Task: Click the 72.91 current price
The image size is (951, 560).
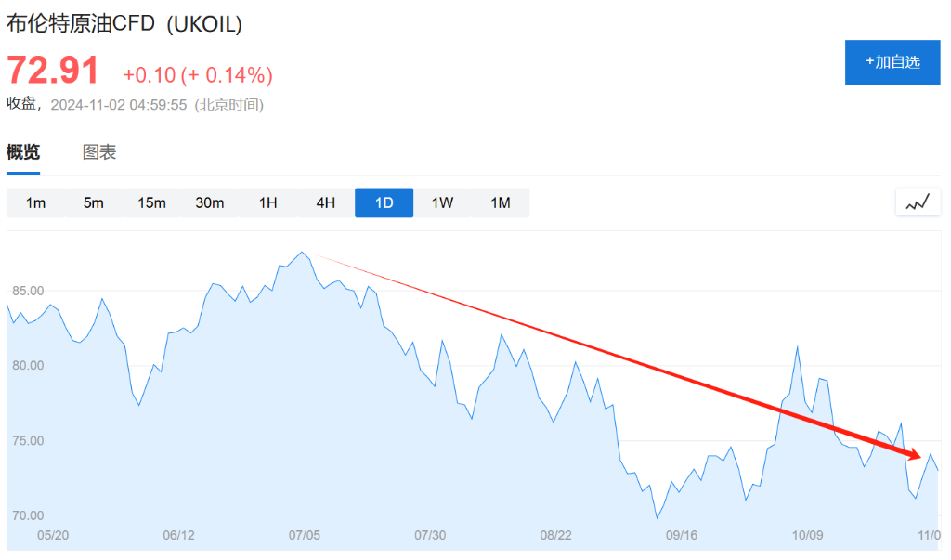Action: [x=53, y=71]
